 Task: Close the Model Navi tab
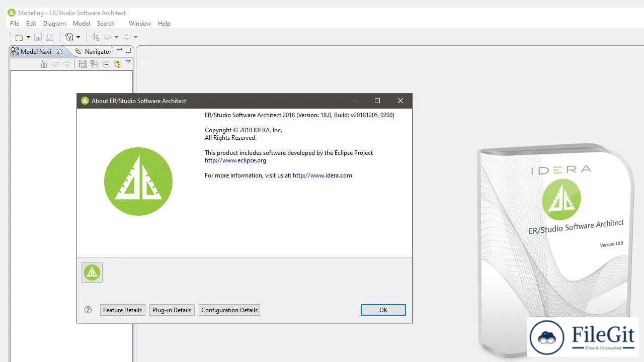[60, 51]
